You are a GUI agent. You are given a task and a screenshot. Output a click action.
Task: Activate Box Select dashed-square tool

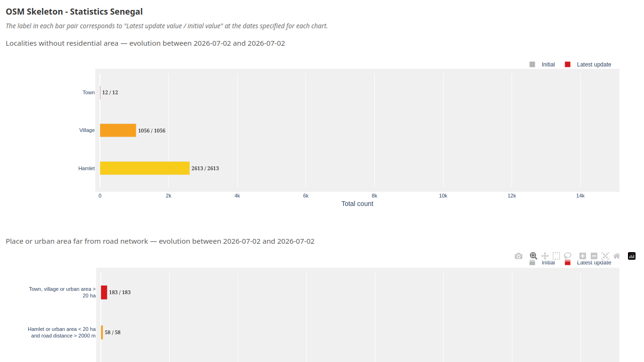pos(556,256)
